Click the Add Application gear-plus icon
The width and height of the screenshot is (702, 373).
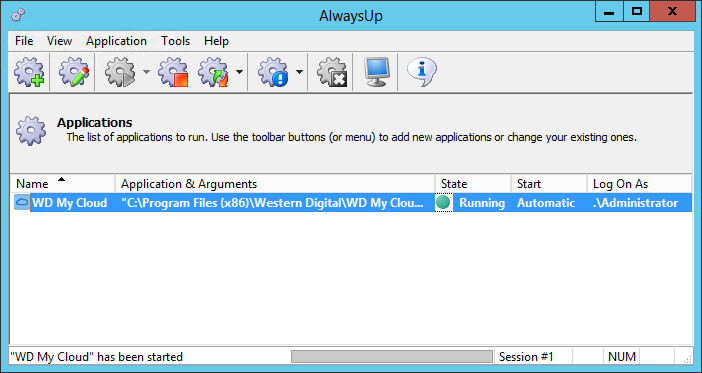point(29,72)
